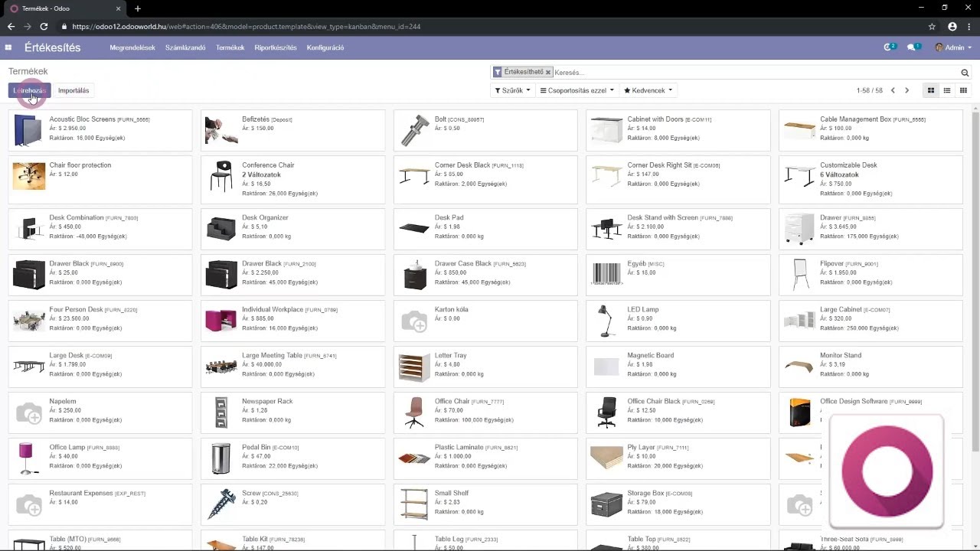
Task: Open the Bolt product image
Action: coord(414,130)
